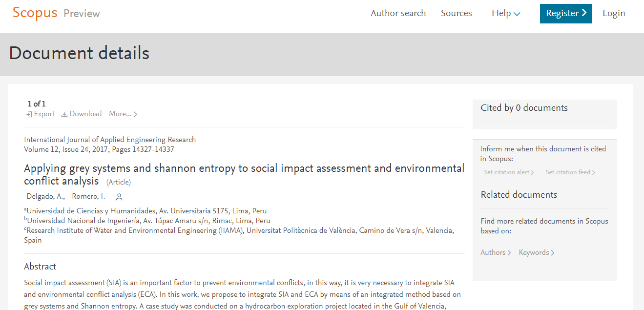Click the Download tray icon
Image resolution: width=644 pixels, height=310 pixels.
point(64,114)
